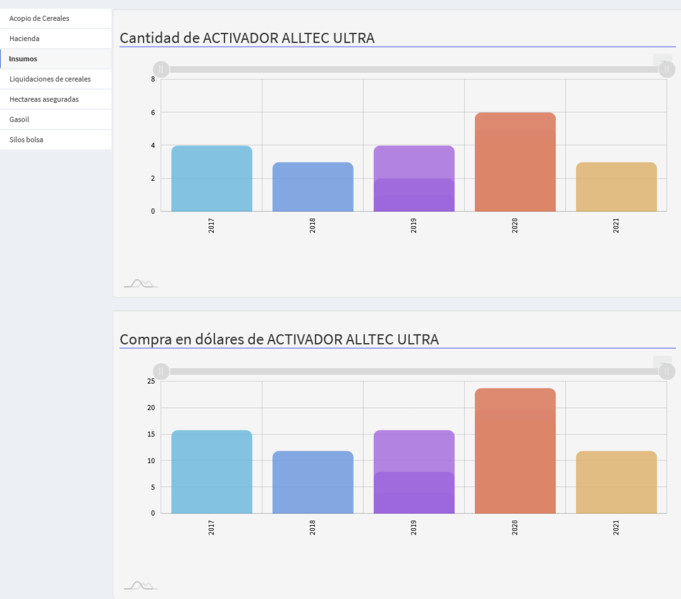
Task: Click faint zoom-out button atop Compra en dólares chart
Action: coord(662,362)
